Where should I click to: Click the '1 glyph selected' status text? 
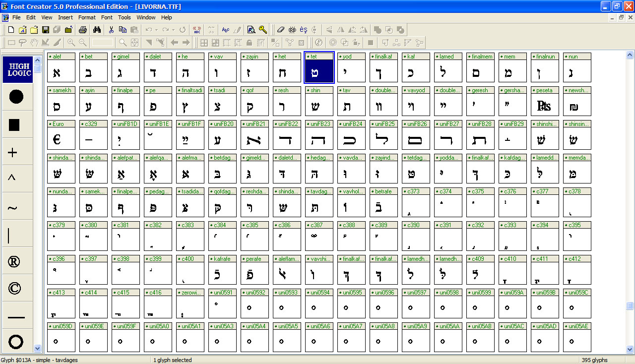[173, 360]
